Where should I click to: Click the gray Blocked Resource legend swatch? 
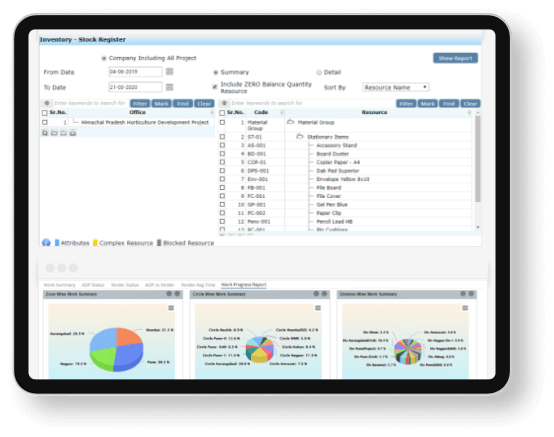(x=159, y=243)
